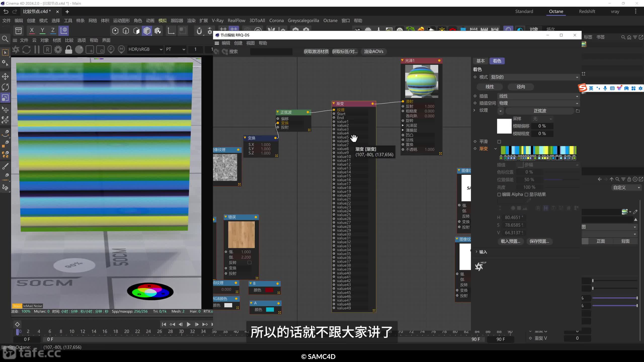Click the 保存预置... button
644x362 pixels.
(539, 241)
